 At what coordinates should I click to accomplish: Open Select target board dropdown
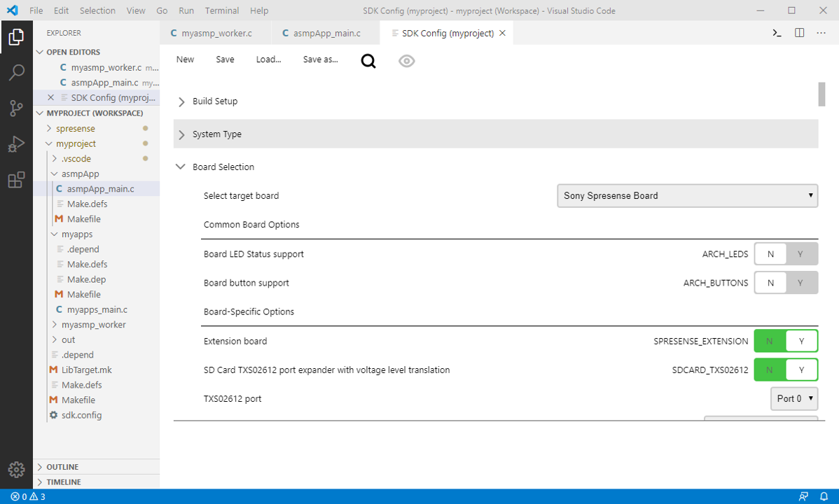687,196
